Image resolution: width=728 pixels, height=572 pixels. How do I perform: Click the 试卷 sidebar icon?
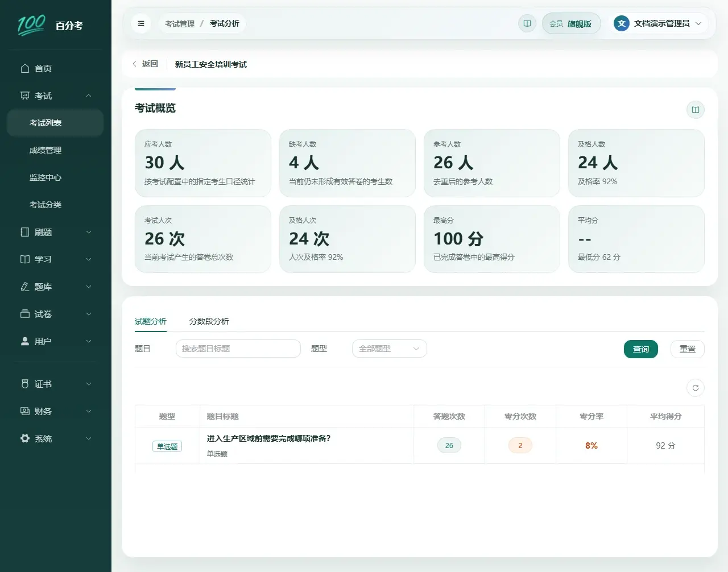pyautogui.click(x=25, y=314)
